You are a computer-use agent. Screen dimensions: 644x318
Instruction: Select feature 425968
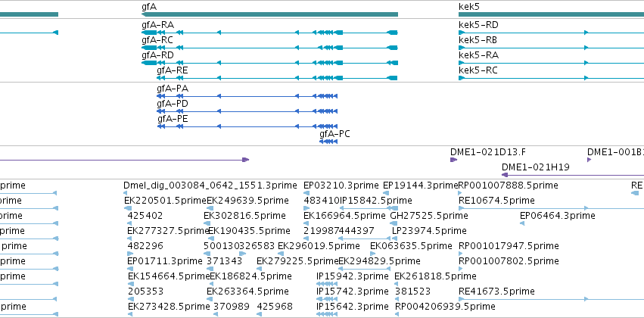[x=275, y=307]
